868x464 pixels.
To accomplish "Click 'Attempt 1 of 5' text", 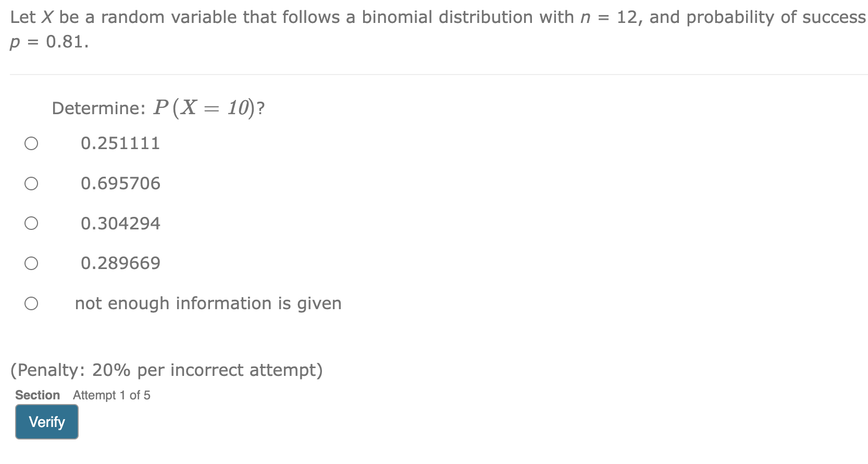I will [110, 395].
